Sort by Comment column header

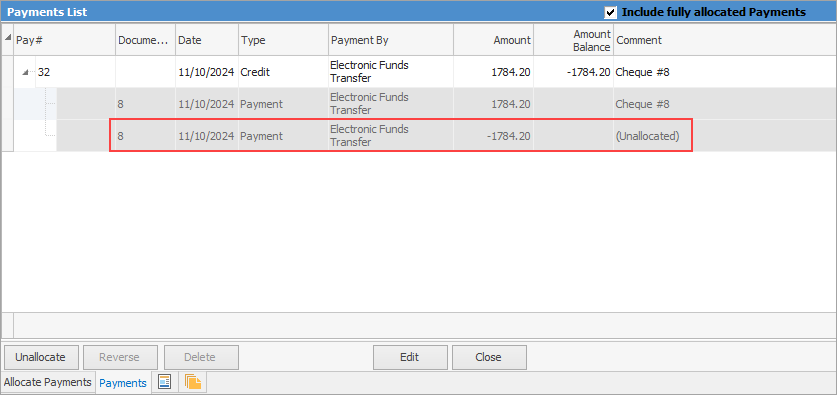724,40
